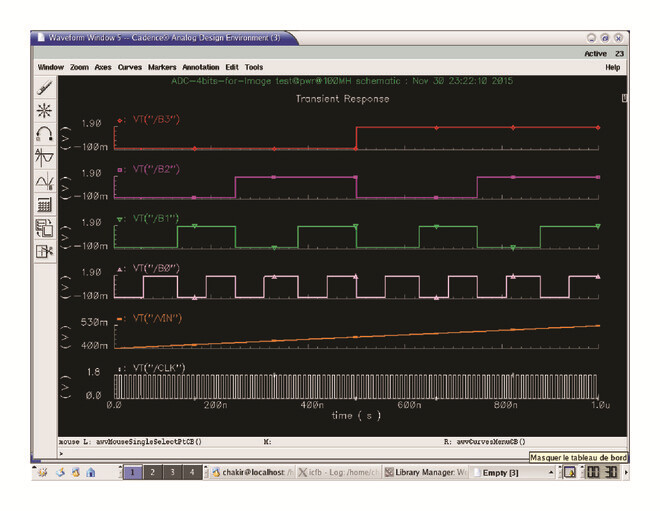Select the VT("/B3") curve label
Screen dimensions: 660x511
click(x=156, y=120)
